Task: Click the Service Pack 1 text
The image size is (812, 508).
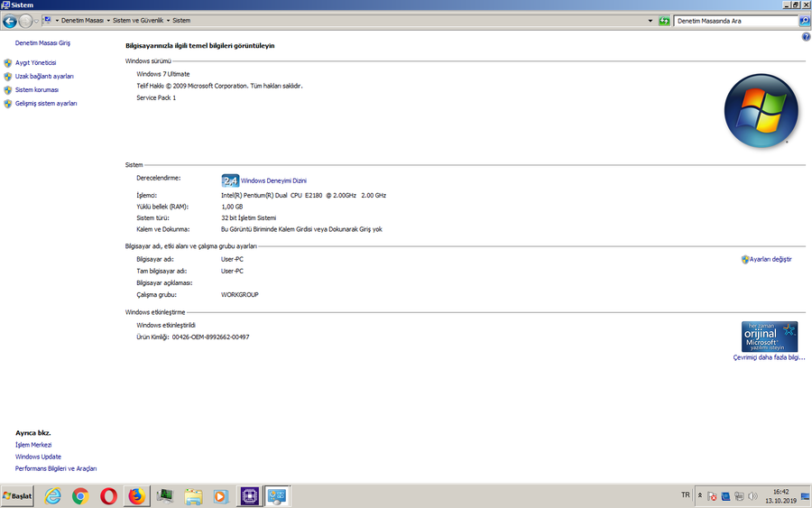Action: (156, 97)
